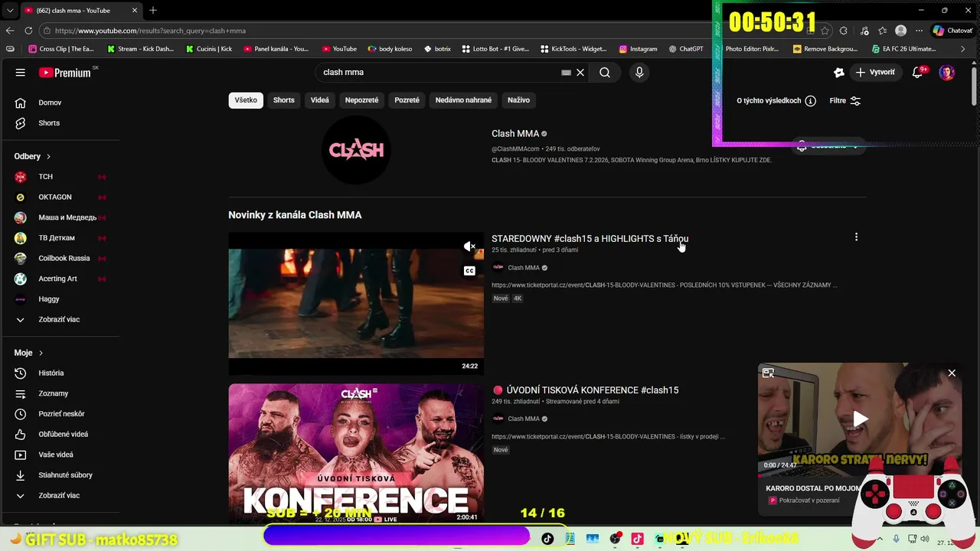980x551 pixels.
Task: Click the sparkle icon beside Vytvoriť
Action: pos(839,73)
